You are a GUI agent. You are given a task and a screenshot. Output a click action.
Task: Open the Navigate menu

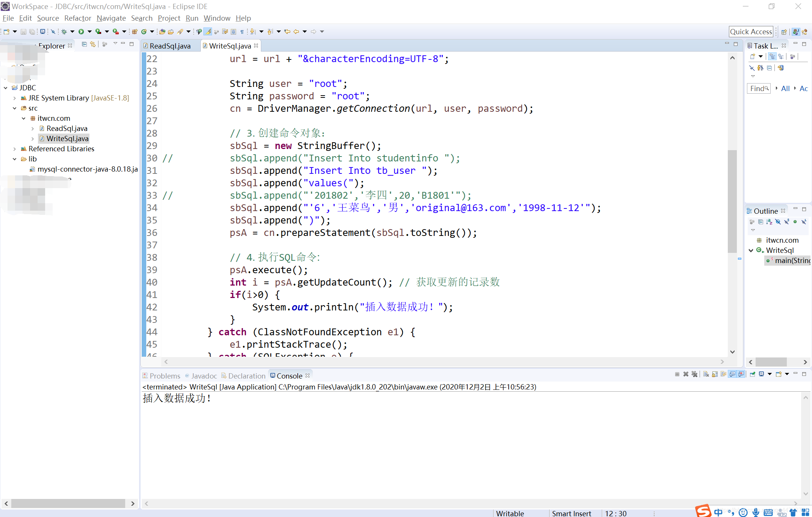pyautogui.click(x=111, y=18)
